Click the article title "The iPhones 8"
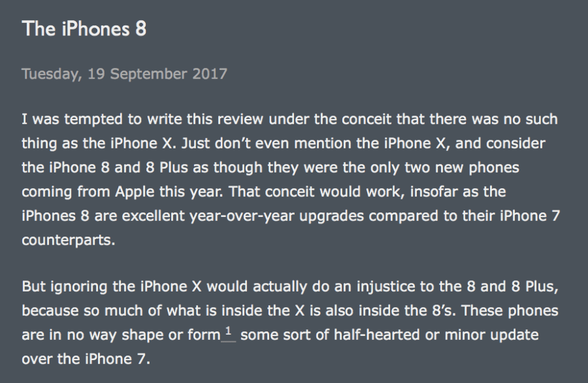 (84, 29)
